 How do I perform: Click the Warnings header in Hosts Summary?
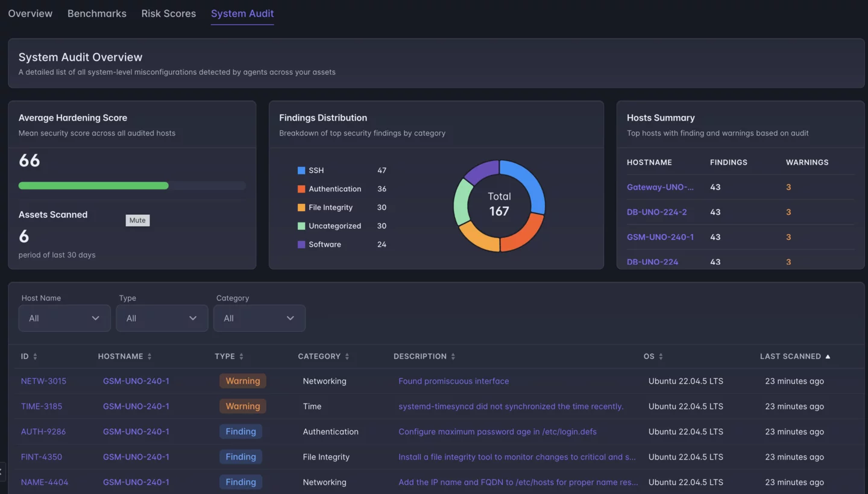tap(807, 162)
